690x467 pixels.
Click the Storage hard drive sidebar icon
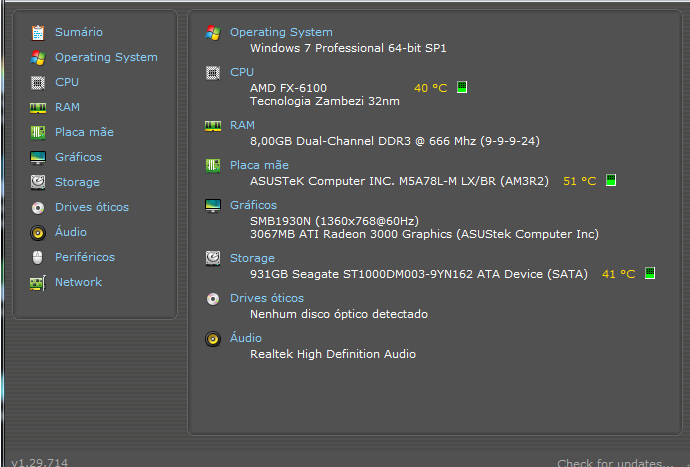[x=38, y=182]
